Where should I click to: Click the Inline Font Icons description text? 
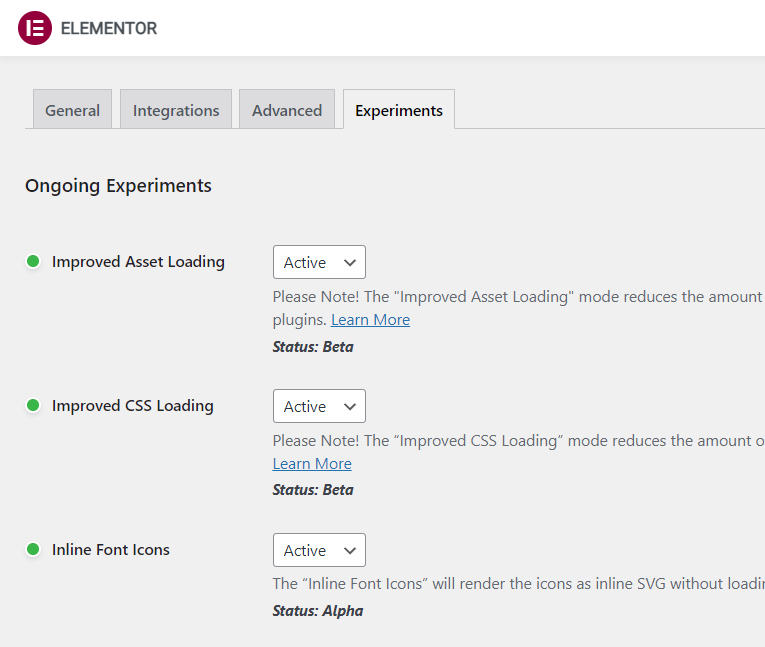click(x=519, y=584)
